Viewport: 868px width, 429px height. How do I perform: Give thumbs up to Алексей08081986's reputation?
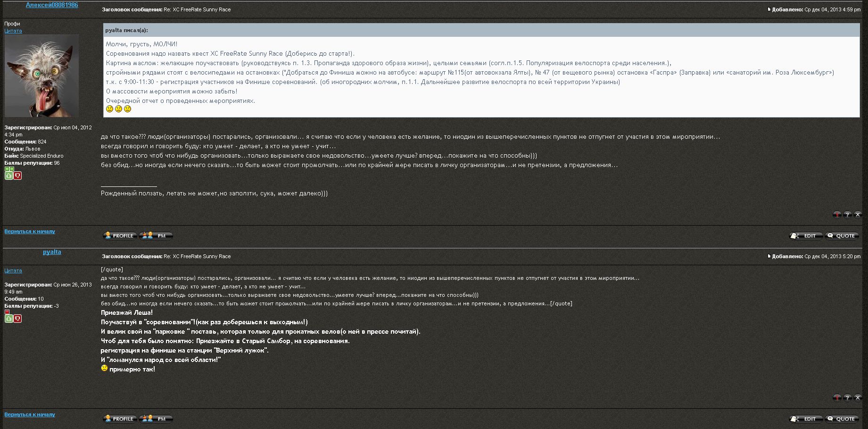[9, 176]
